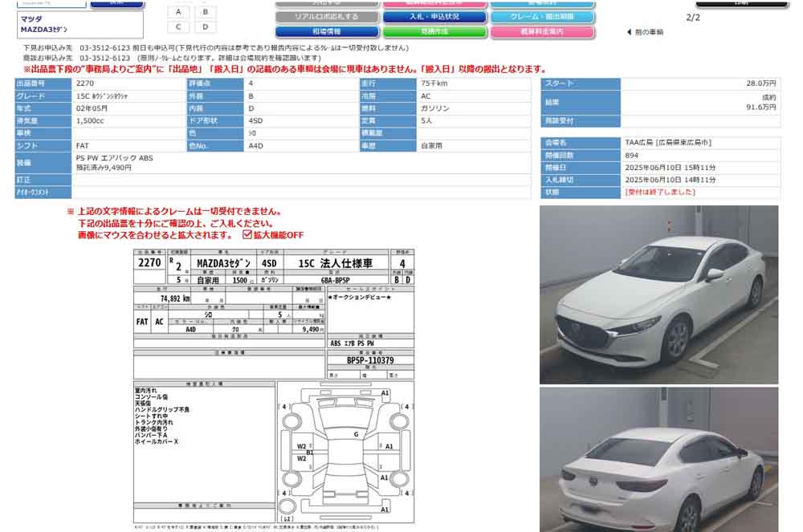
Task: Open クレーム・搬出期限 claim deadline page
Action: pos(542,17)
